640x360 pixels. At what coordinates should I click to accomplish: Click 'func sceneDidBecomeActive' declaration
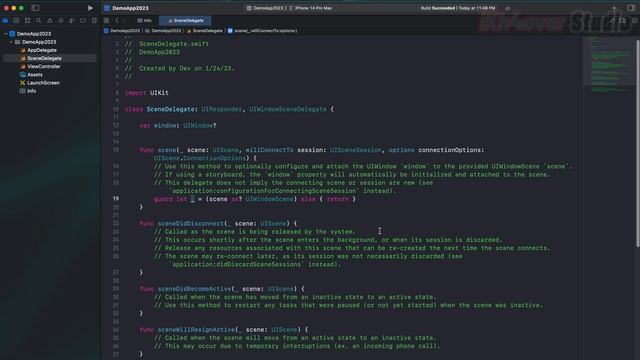pos(222,289)
